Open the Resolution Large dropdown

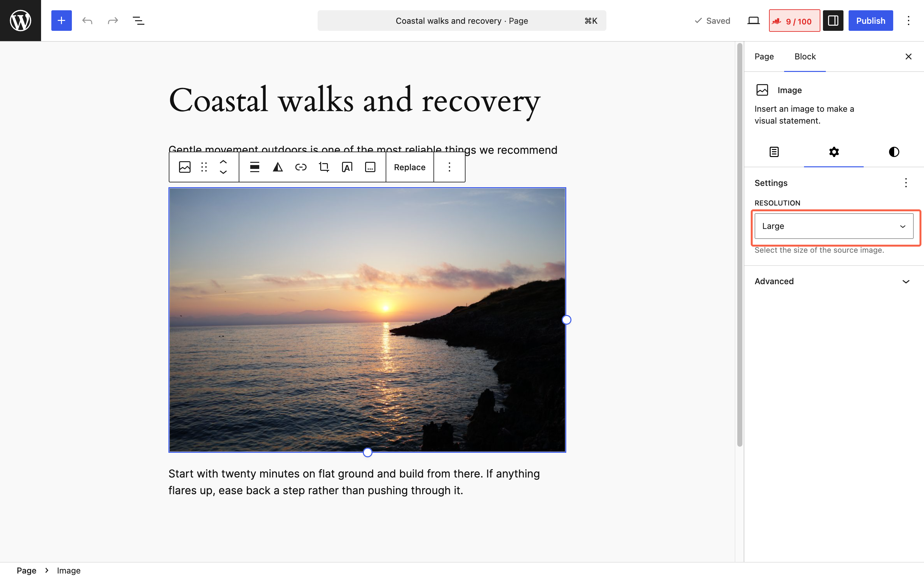pos(834,226)
